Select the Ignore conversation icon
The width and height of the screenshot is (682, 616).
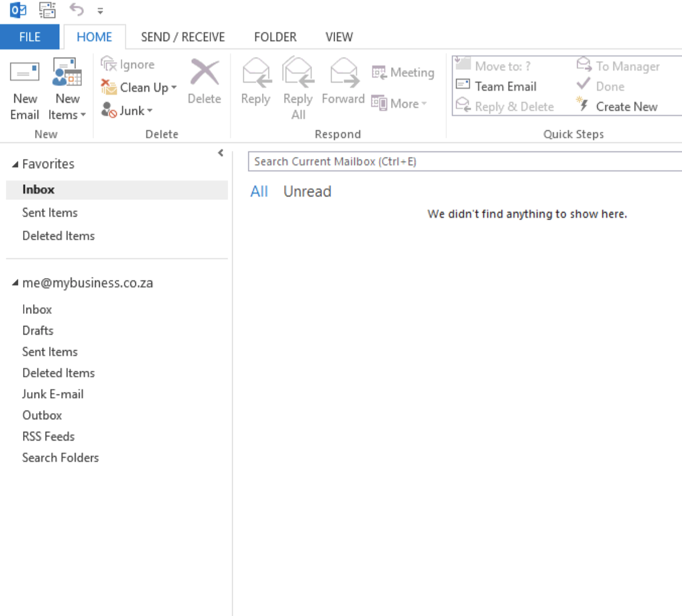tap(109, 64)
